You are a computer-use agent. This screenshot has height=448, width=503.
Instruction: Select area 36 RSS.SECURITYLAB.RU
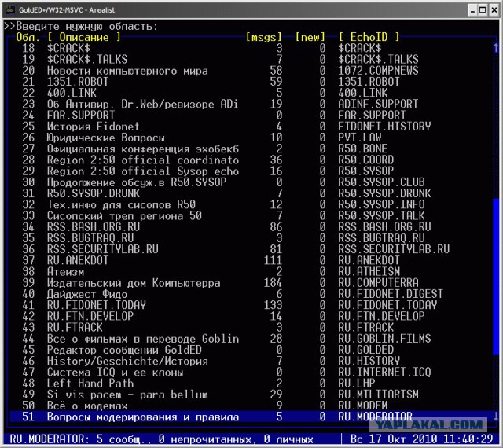251,249
